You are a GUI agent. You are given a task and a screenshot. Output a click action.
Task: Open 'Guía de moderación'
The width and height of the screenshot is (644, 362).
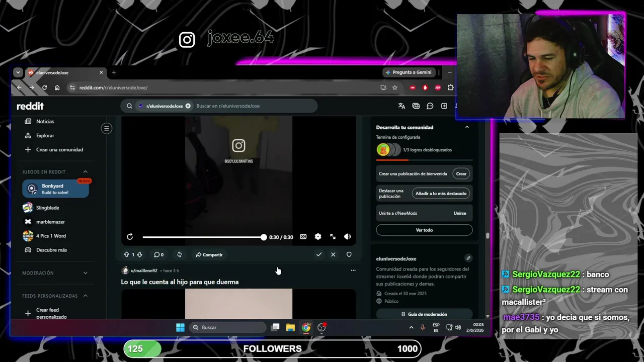click(x=424, y=314)
